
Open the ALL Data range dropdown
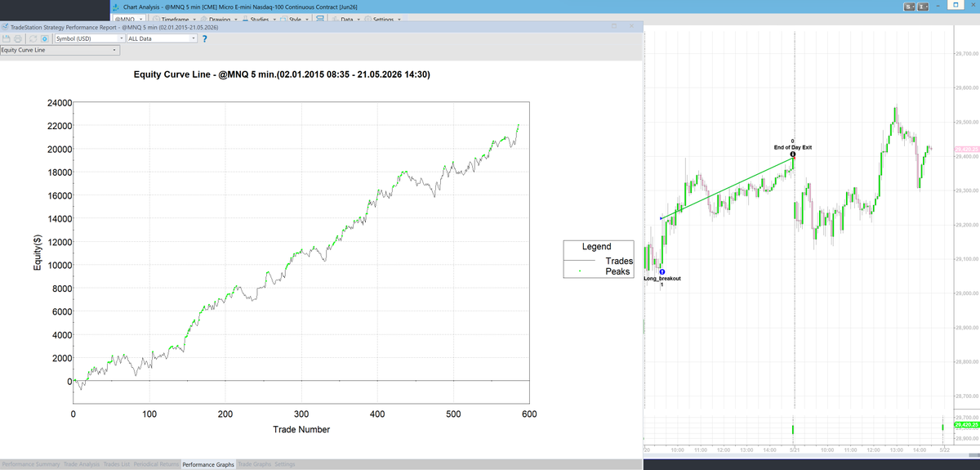point(162,38)
